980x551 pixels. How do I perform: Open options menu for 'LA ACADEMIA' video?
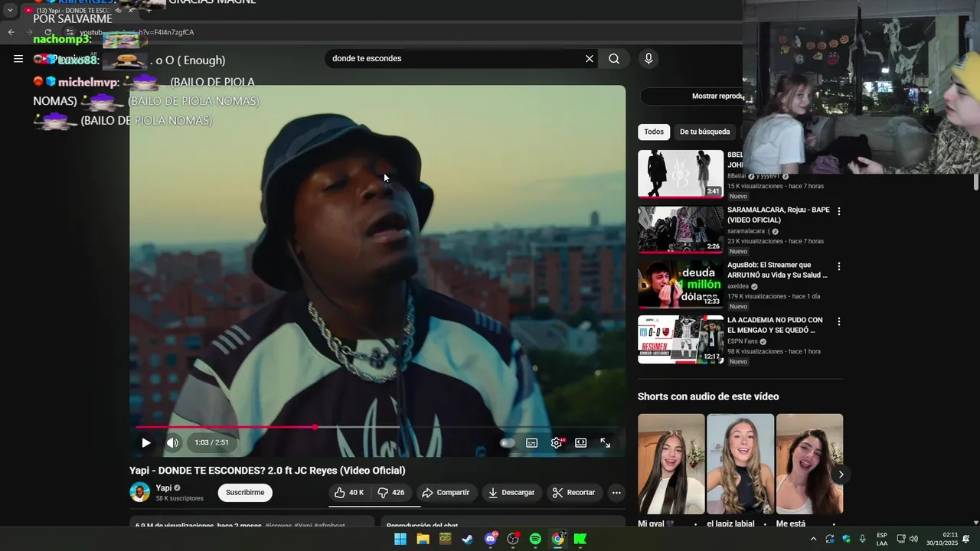pyautogui.click(x=838, y=321)
